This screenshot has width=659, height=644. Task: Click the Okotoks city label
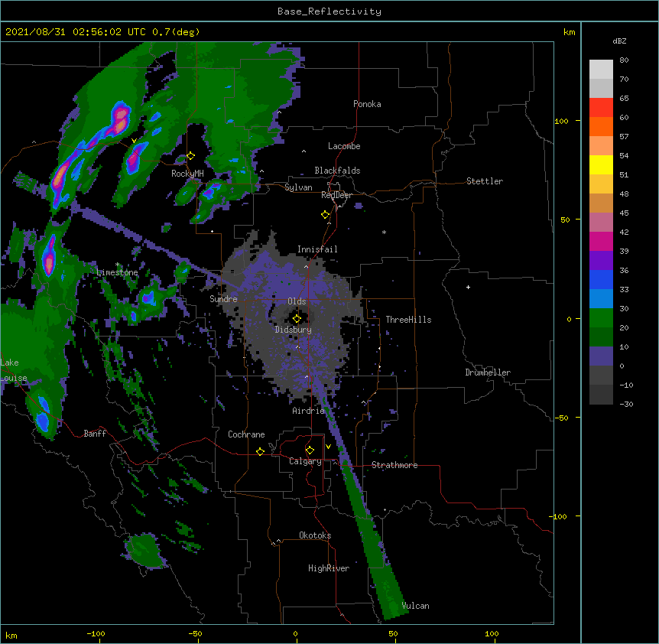pos(315,535)
